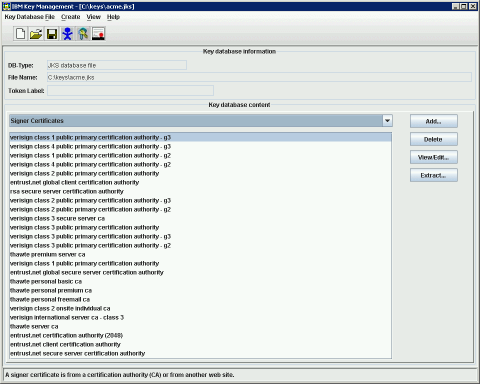
Task: Select verisign class 3 secure server ca
Action: pos(200,218)
